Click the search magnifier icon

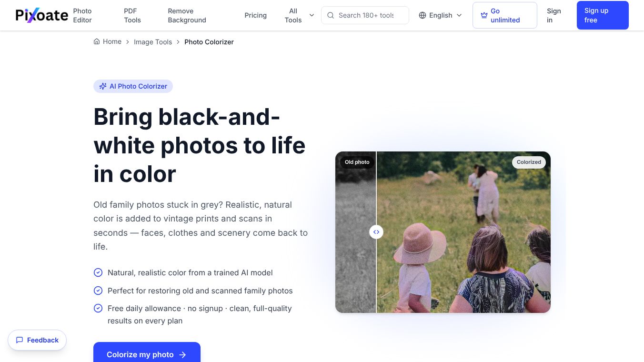331,15
